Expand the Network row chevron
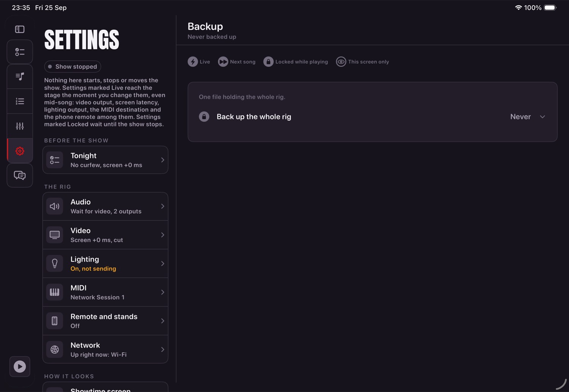This screenshot has width=569, height=392. [162, 350]
